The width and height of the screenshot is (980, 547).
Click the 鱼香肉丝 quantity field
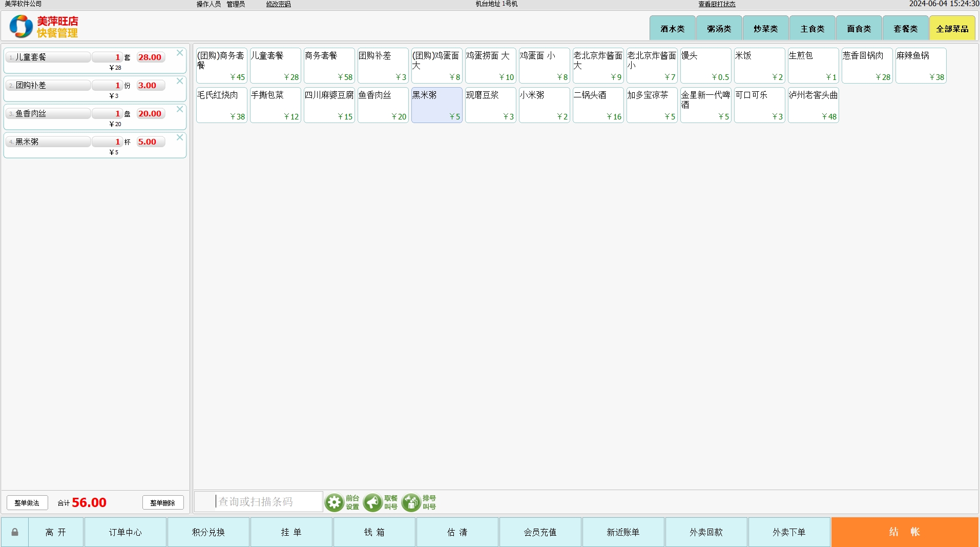tap(107, 113)
